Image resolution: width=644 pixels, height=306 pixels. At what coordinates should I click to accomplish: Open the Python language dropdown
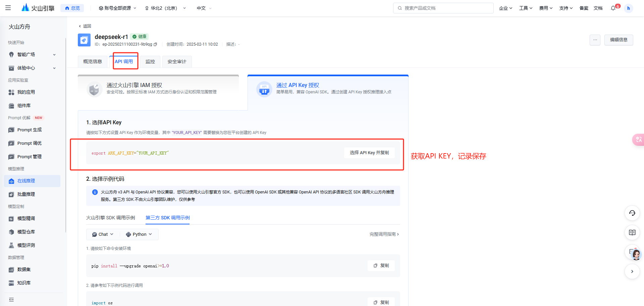[139, 234]
